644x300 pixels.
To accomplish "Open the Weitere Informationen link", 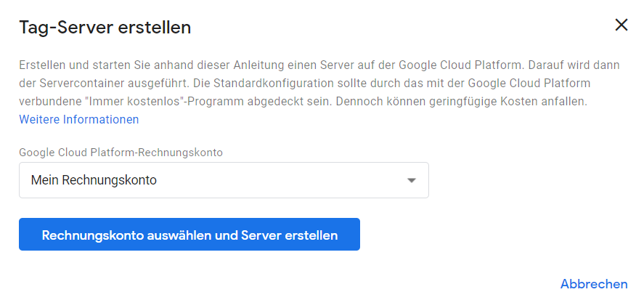I will click(79, 120).
